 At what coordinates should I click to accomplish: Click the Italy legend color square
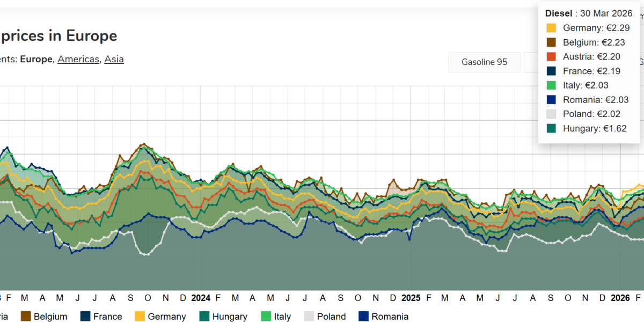click(x=267, y=317)
